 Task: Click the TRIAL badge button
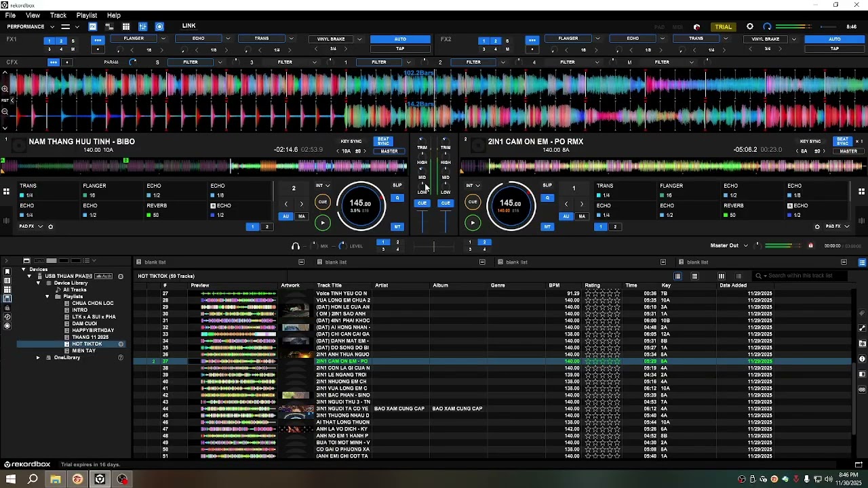coord(724,26)
